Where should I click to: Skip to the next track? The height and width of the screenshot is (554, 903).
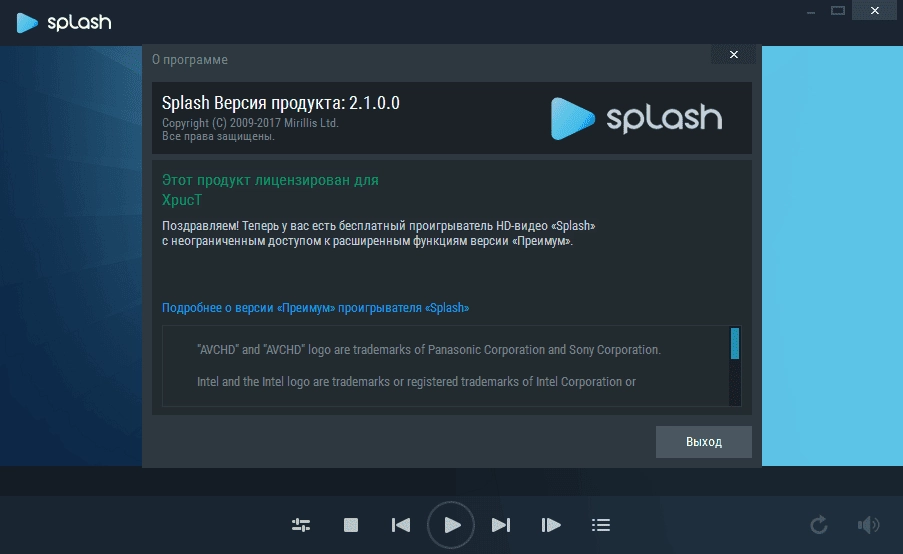tap(501, 525)
